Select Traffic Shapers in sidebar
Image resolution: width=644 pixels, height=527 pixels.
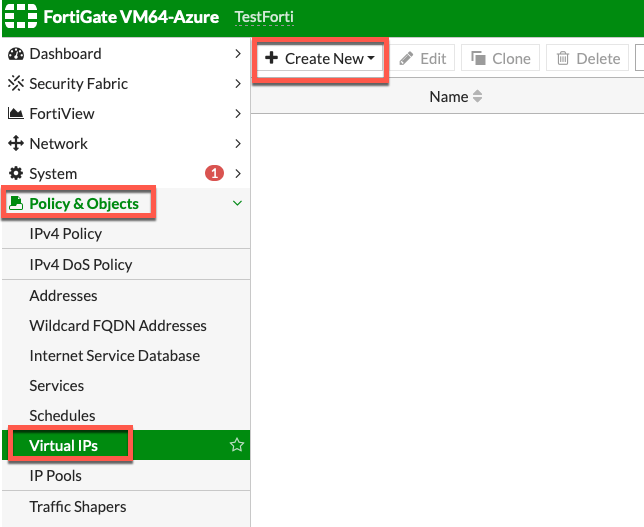coord(78,507)
